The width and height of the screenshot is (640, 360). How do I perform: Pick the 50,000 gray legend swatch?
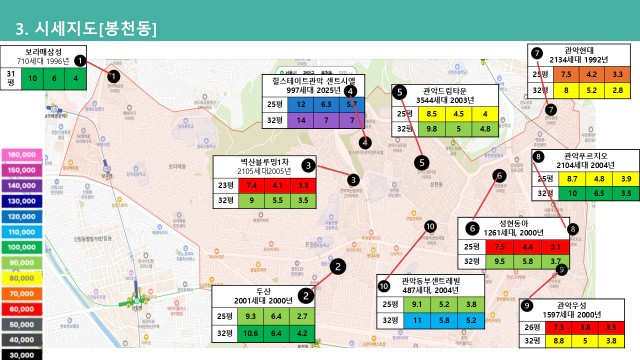pos(22,325)
